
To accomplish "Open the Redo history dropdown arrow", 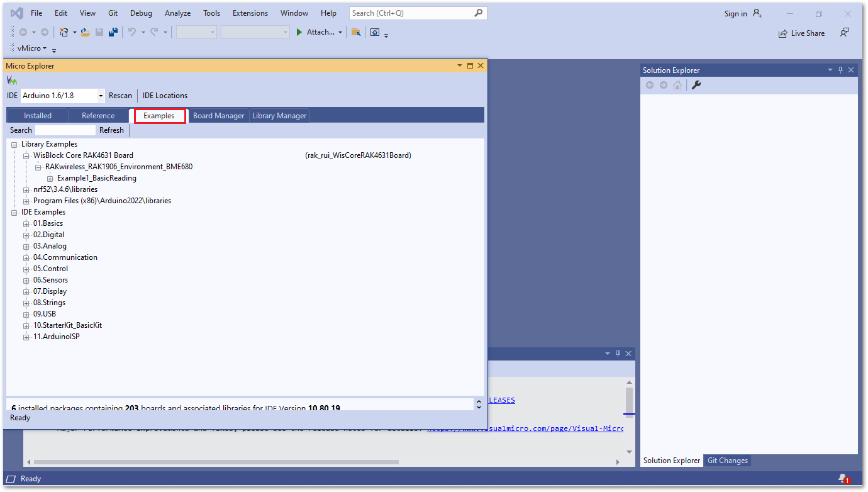I will (165, 32).
